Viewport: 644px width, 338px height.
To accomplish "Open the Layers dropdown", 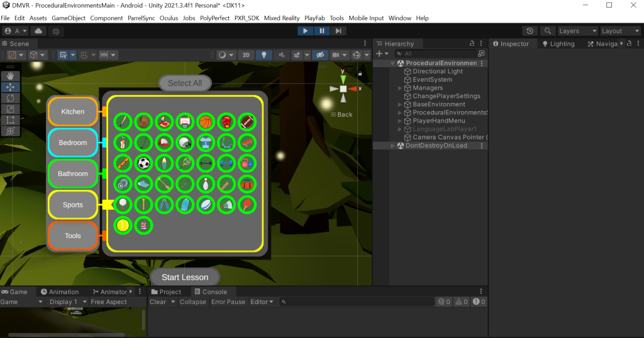I will 577,31.
